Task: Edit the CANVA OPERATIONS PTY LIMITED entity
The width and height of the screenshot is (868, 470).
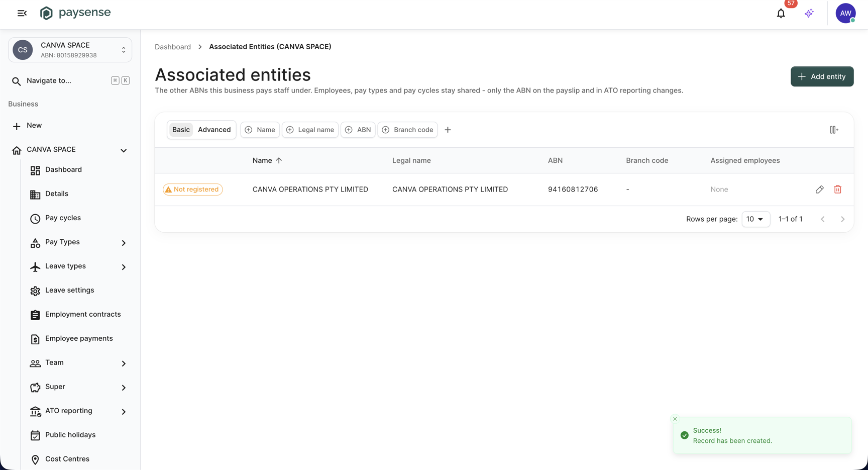Action: tap(819, 190)
